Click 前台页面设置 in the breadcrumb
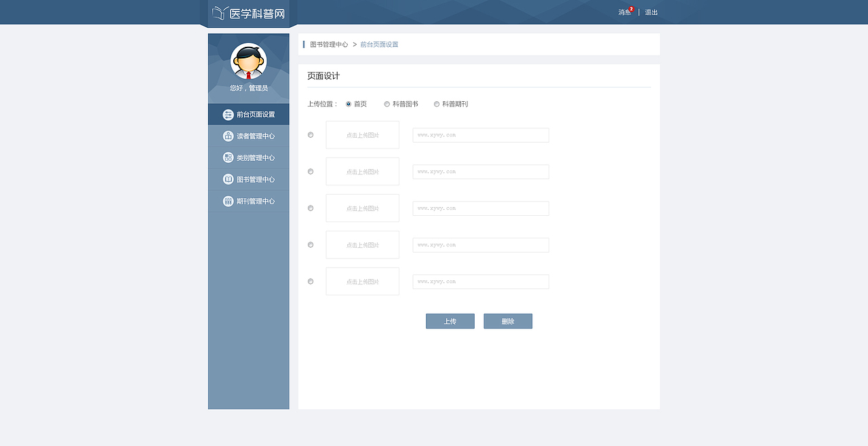 click(378, 43)
